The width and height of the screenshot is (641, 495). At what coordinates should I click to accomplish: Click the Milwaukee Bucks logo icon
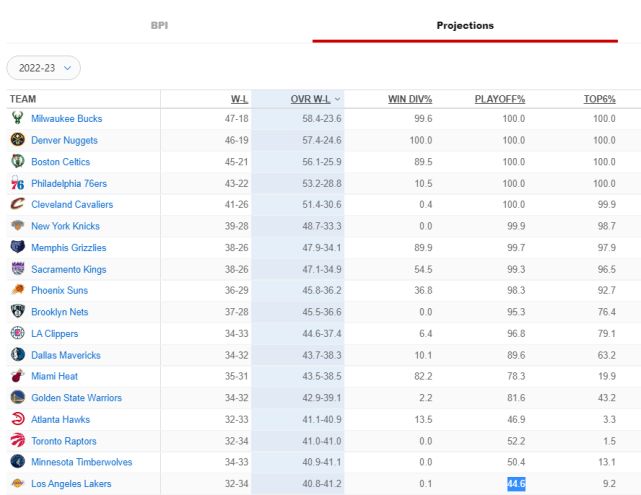[x=17, y=118]
